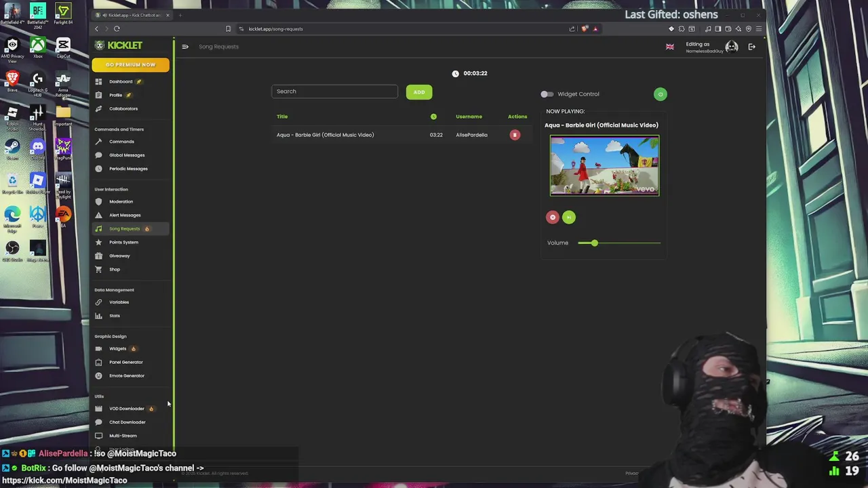Image resolution: width=868 pixels, height=488 pixels.
Task: Click the Collaborators icon in sidebar
Action: pyautogui.click(x=98, y=108)
